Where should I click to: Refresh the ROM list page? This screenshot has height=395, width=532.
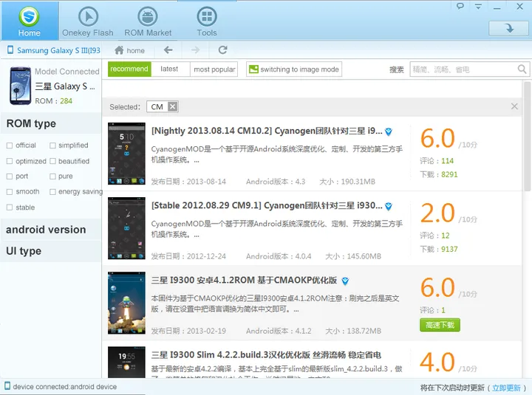[222, 50]
